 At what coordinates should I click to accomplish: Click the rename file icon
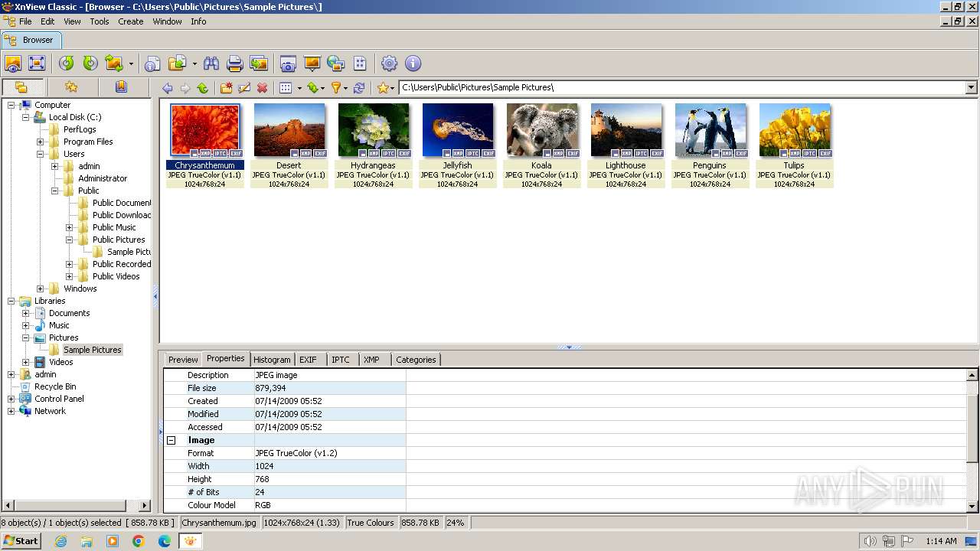244,88
